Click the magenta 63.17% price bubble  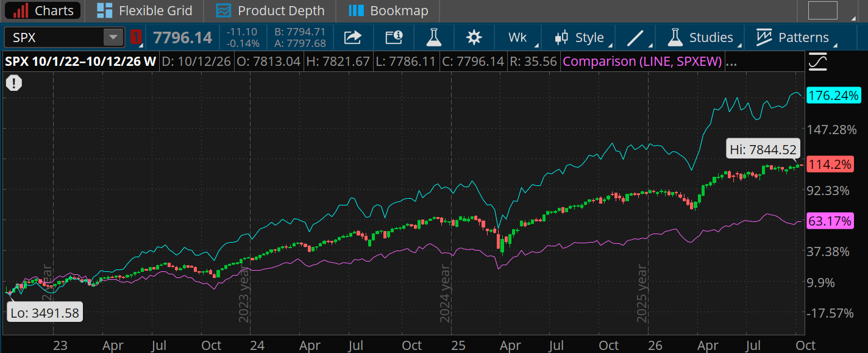830,221
